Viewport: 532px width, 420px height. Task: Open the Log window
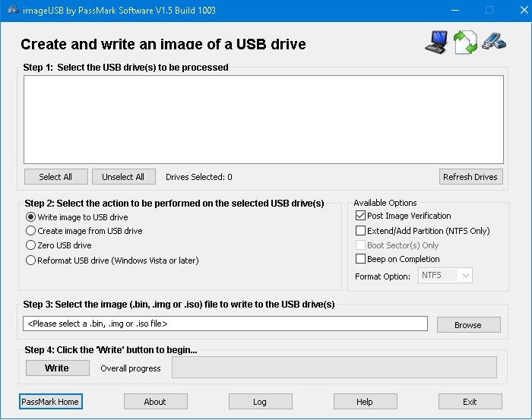pos(260,401)
